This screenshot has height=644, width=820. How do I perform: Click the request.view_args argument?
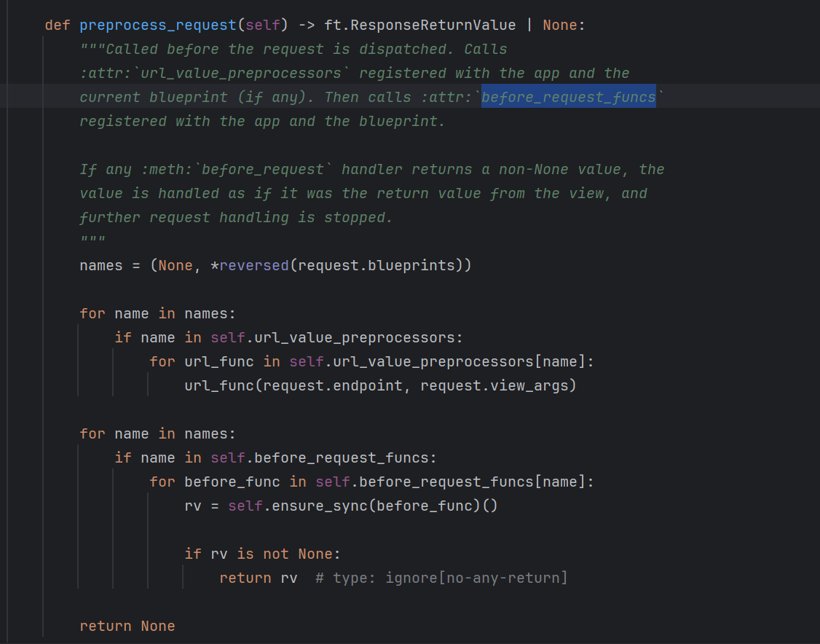pos(494,386)
